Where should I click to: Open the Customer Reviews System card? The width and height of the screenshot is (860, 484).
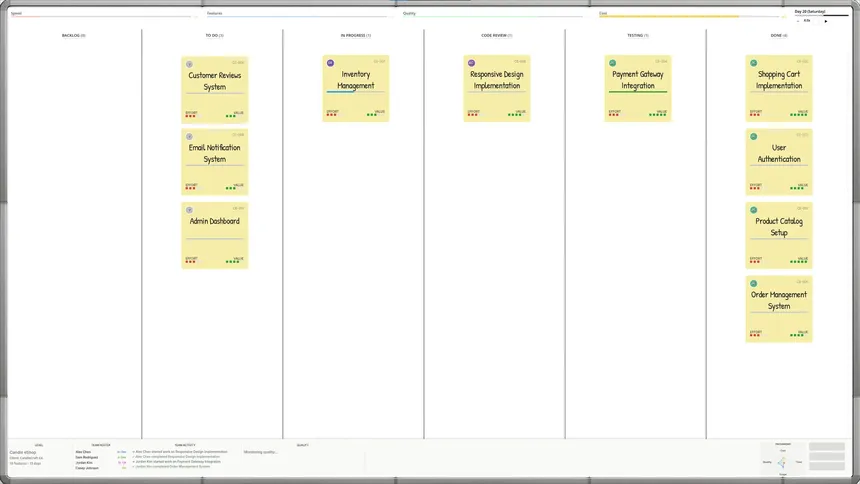214,89
